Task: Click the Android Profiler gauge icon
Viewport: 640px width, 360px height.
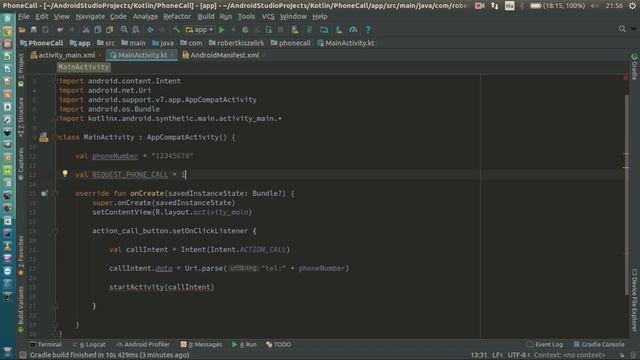Action: (353, 30)
